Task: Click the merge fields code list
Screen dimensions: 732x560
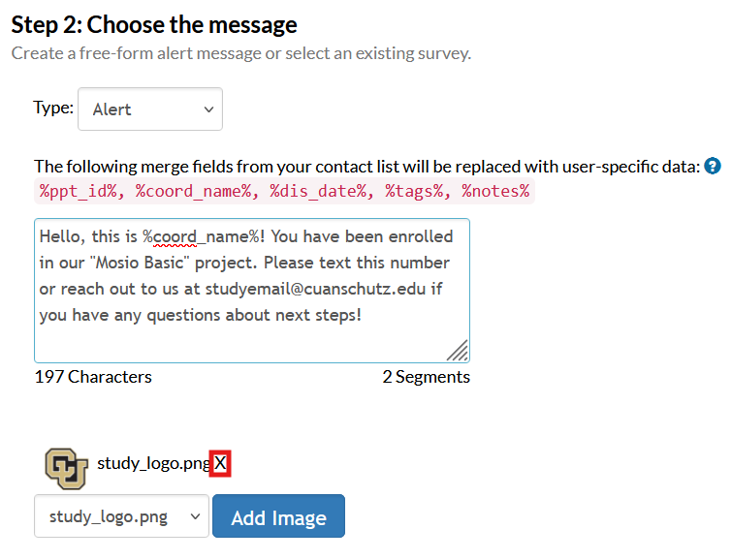Action: [284, 191]
